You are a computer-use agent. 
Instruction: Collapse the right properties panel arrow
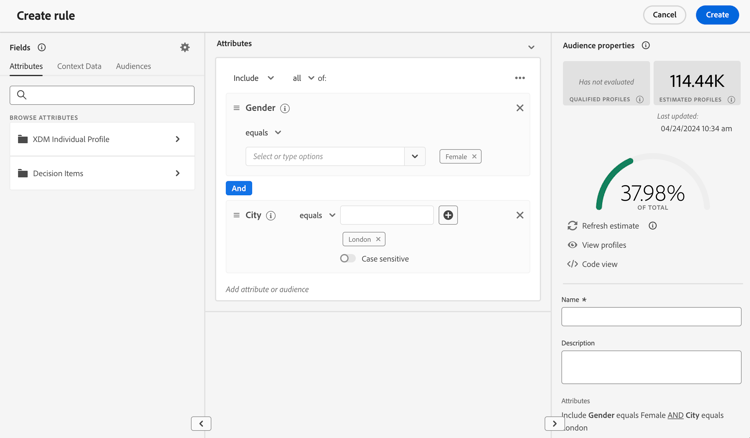554,424
